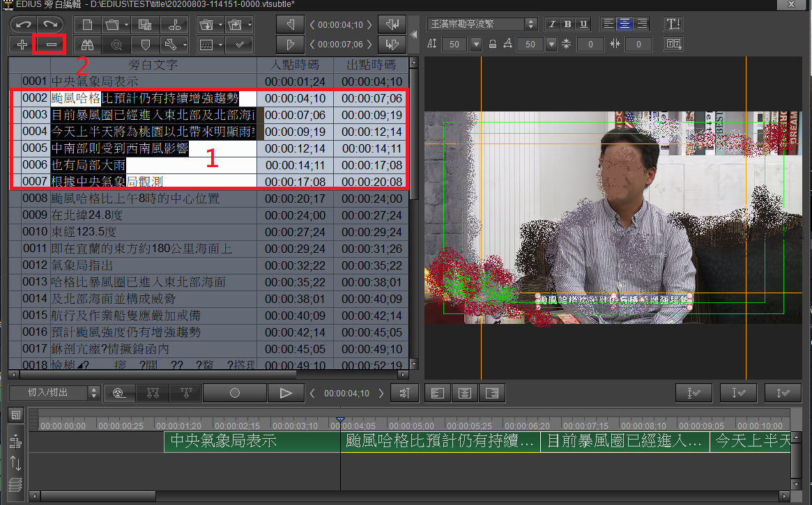
Task: Set right position alignment below preview
Action: 492,394
